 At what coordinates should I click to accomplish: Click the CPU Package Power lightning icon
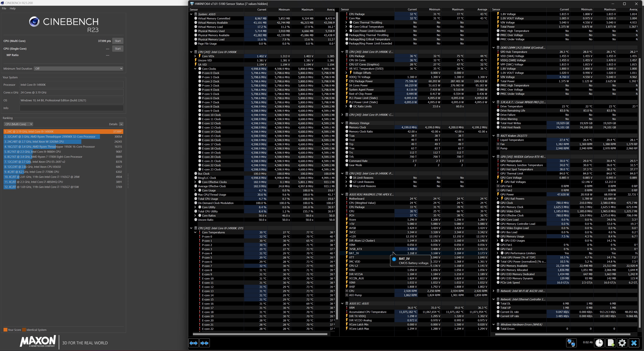point(347,81)
